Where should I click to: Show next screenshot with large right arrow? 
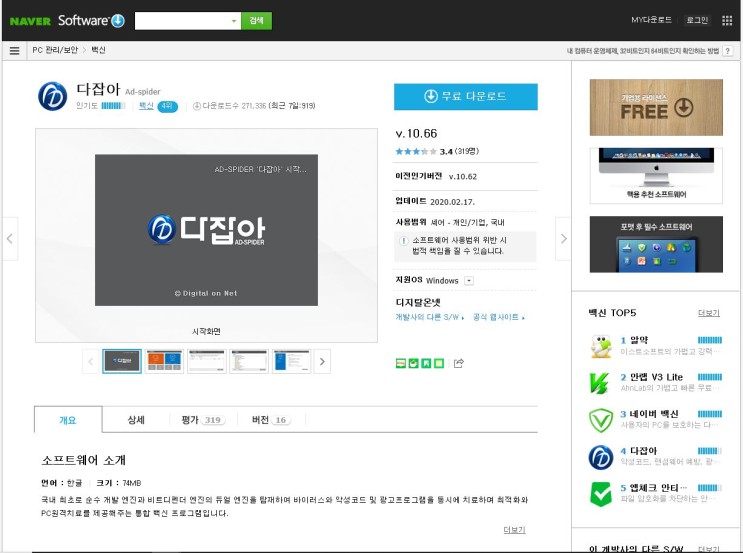(563, 239)
